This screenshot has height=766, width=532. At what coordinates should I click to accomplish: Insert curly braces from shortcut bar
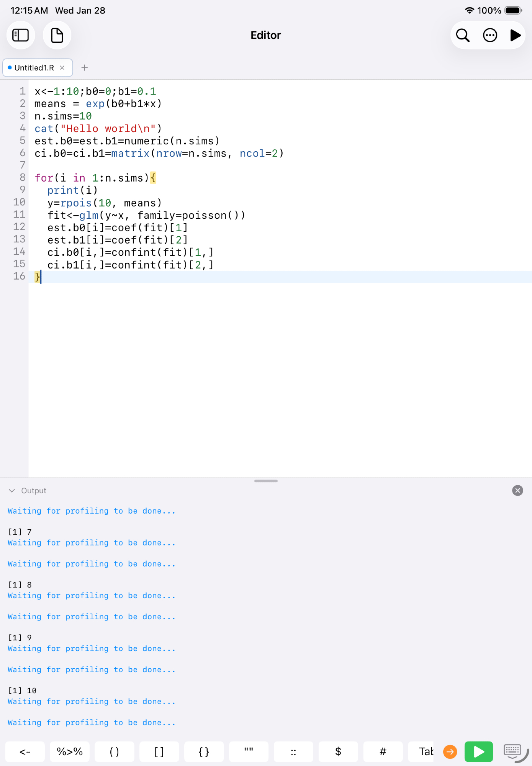click(x=204, y=752)
